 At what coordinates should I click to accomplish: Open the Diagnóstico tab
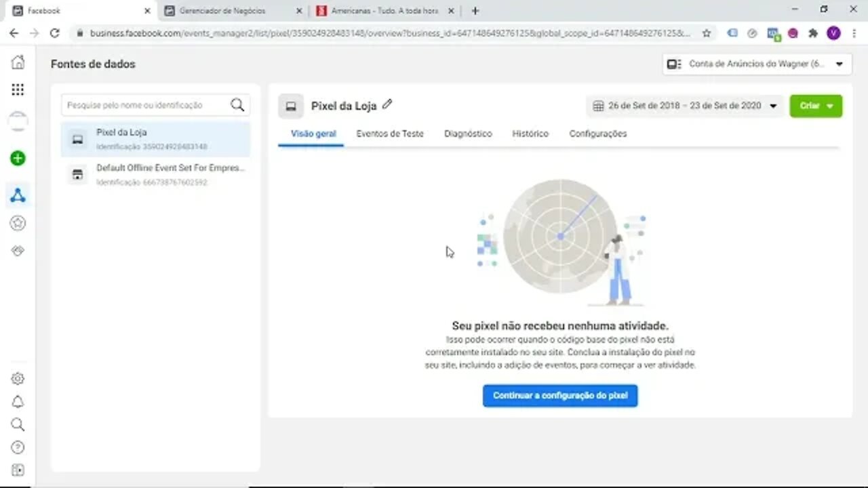pyautogui.click(x=468, y=134)
